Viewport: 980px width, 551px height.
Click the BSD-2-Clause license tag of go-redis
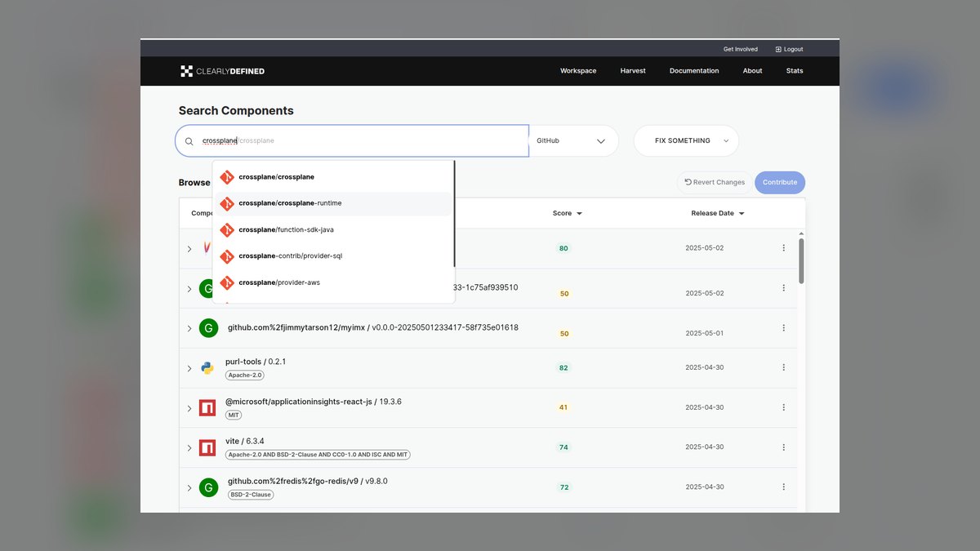tap(251, 495)
